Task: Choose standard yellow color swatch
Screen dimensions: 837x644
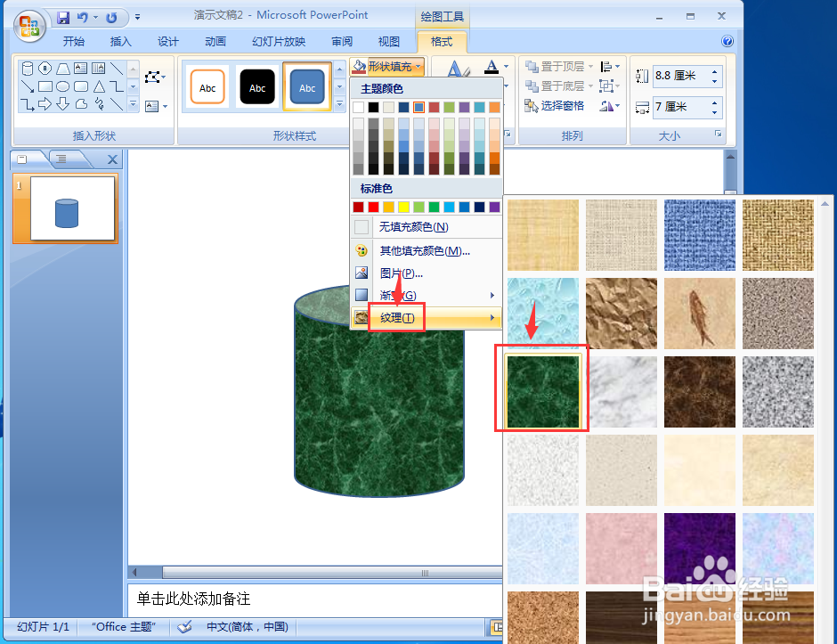Action: coord(403,208)
